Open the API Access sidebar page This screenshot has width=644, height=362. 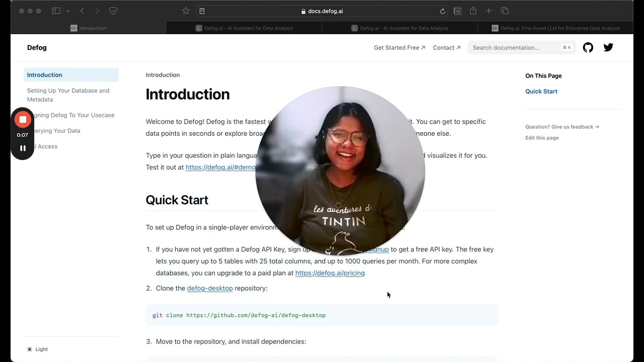point(71,146)
